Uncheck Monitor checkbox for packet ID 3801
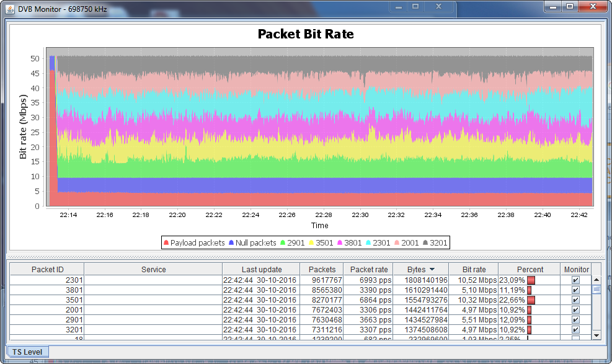 pos(575,290)
